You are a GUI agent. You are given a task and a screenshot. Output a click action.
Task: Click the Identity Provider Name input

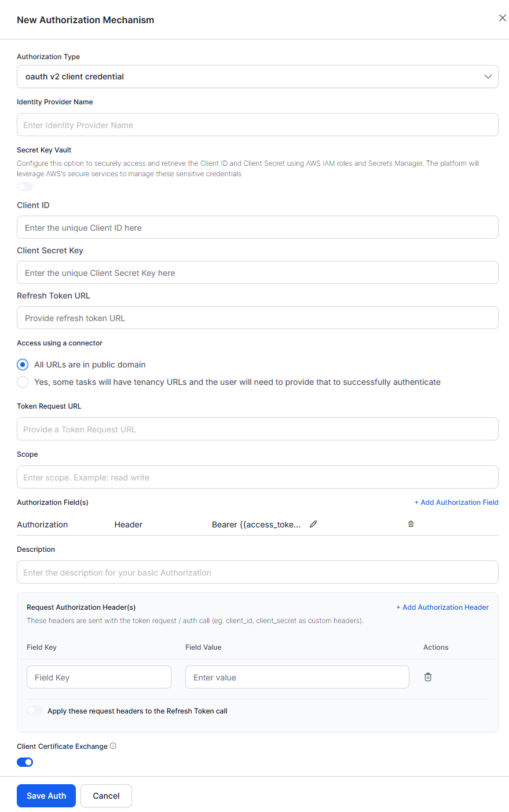click(257, 124)
